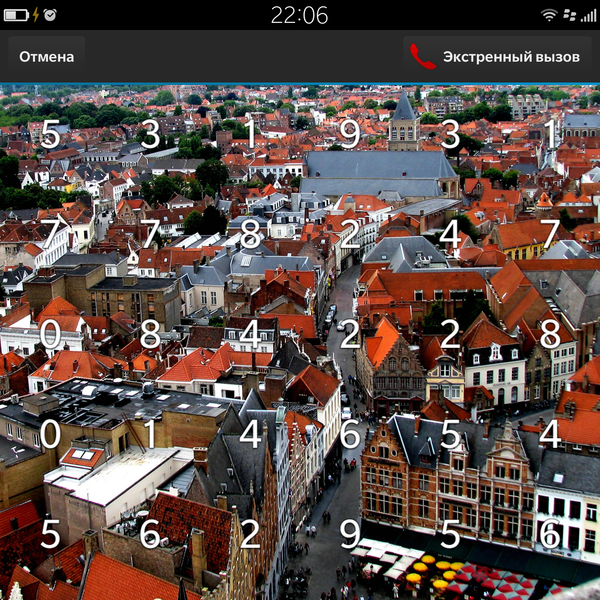Image resolution: width=600 pixels, height=600 pixels.
Task: Tap the digit 2 in the bottom row
Action: (x=250, y=533)
